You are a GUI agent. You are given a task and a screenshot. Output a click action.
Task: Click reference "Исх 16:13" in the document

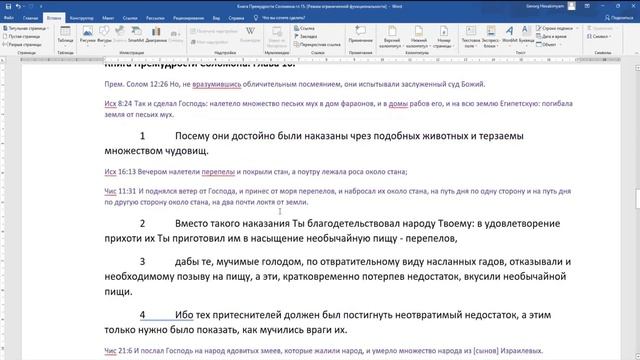(120, 172)
